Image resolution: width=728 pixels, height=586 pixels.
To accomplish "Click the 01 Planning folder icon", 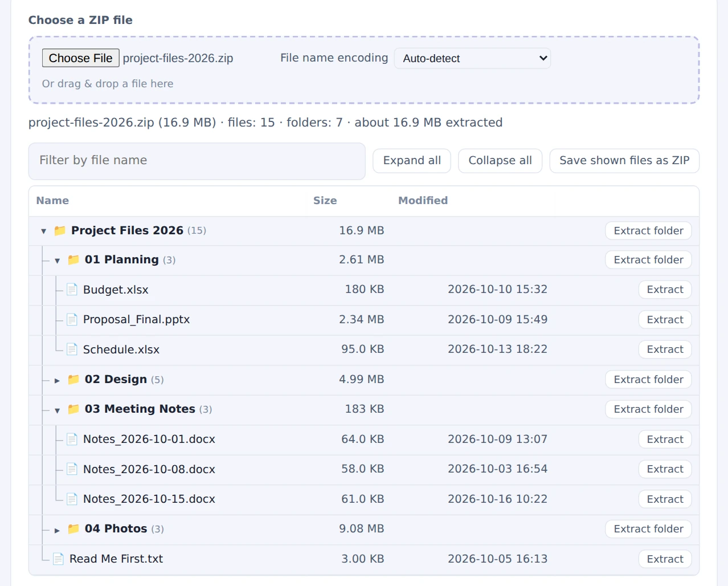I will click(73, 260).
